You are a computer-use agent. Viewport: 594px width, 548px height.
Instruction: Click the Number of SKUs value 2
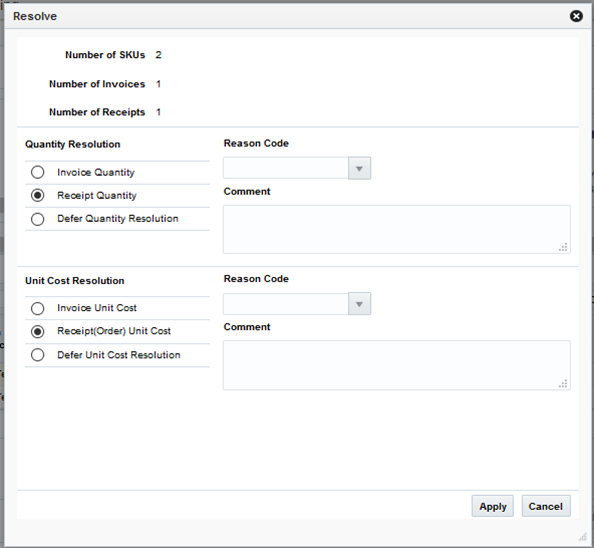pos(158,55)
